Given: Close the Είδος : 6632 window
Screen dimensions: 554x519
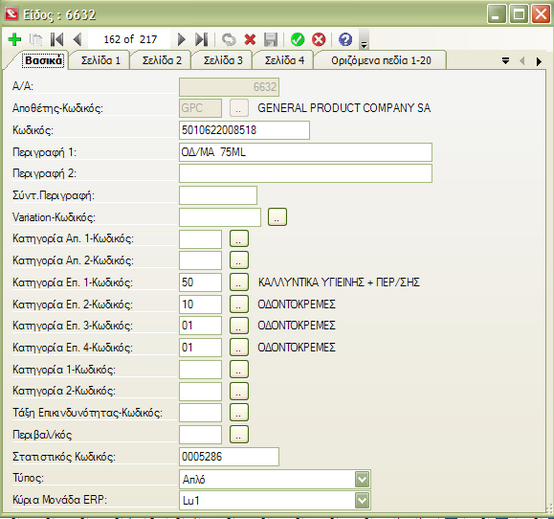Looking at the screenshot, I should [541, 14].
